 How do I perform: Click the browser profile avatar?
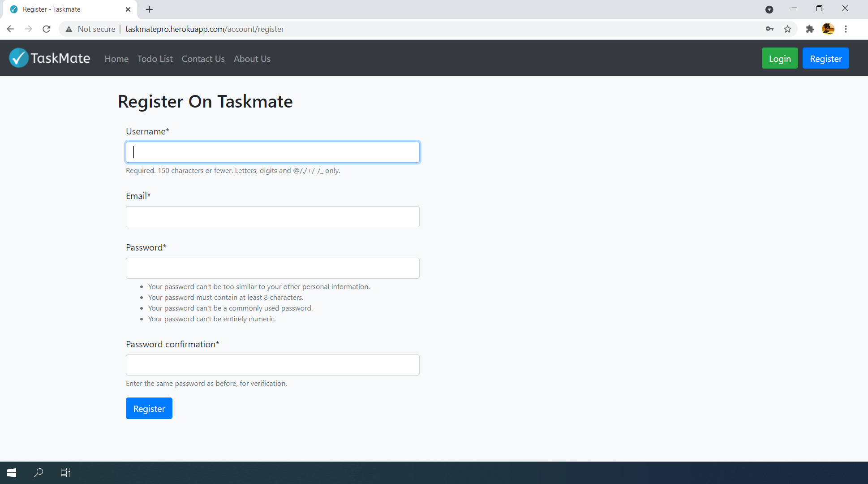828,29
